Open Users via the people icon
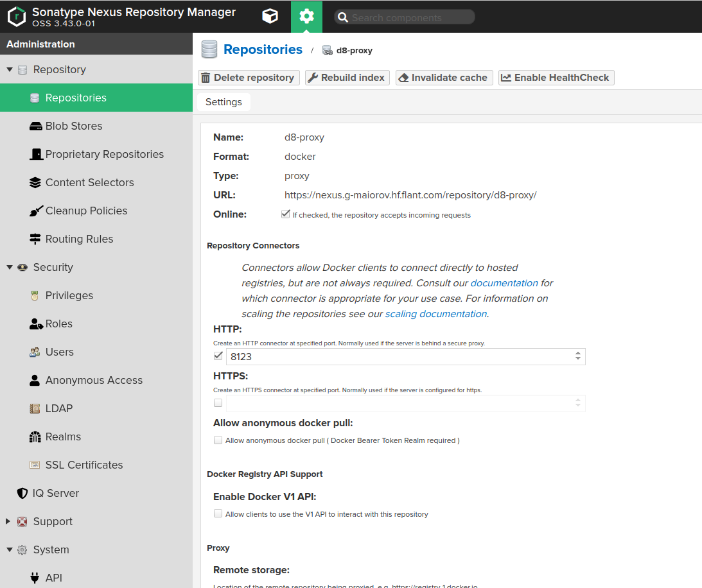Image resolution: width=702 pixels, height=588 pixels. click(x=35, y=352)
